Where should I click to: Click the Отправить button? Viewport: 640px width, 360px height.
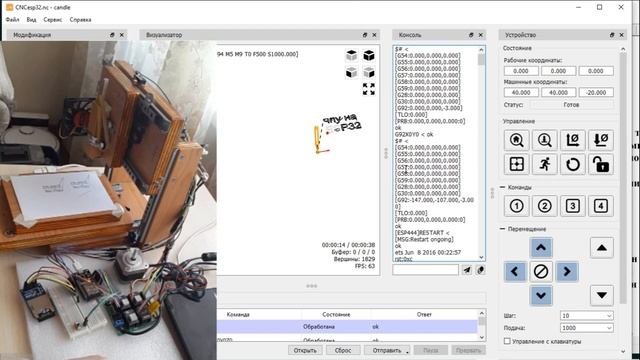coord(387,350)
